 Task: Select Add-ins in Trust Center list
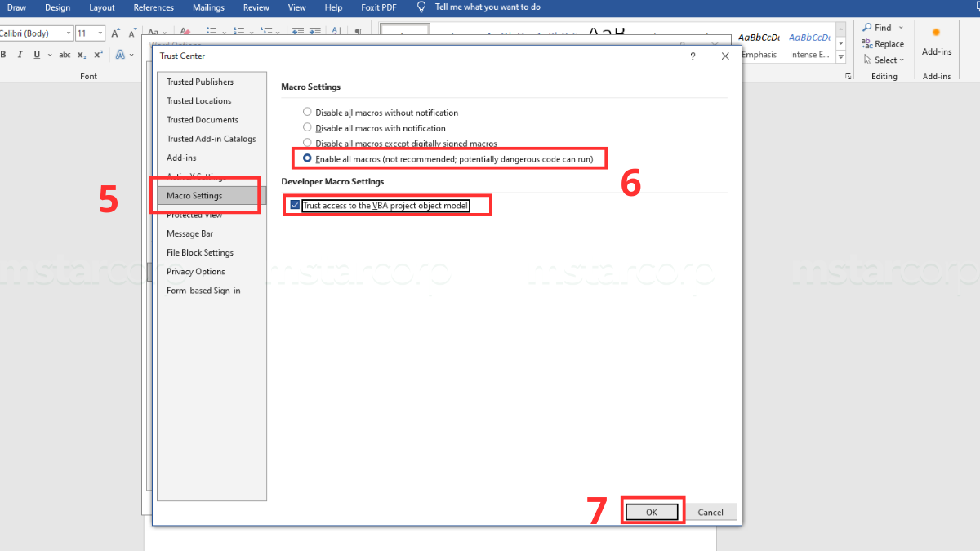point(212,158)
